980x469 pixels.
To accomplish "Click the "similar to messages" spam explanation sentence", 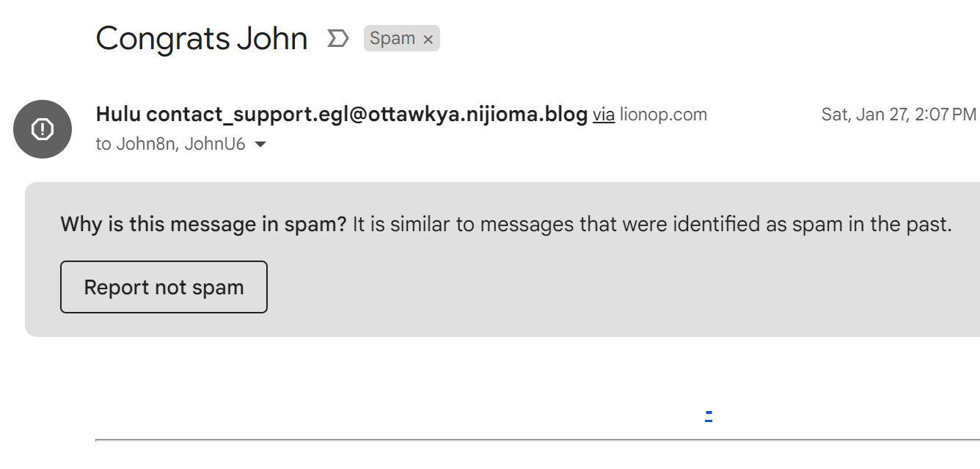I will [x=652, y=224].
